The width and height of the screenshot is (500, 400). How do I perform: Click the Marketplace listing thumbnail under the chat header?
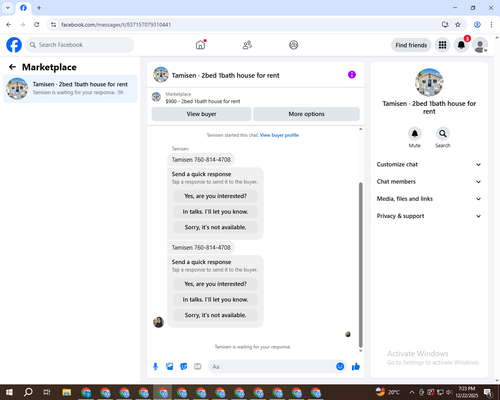[x=156, y=97]
